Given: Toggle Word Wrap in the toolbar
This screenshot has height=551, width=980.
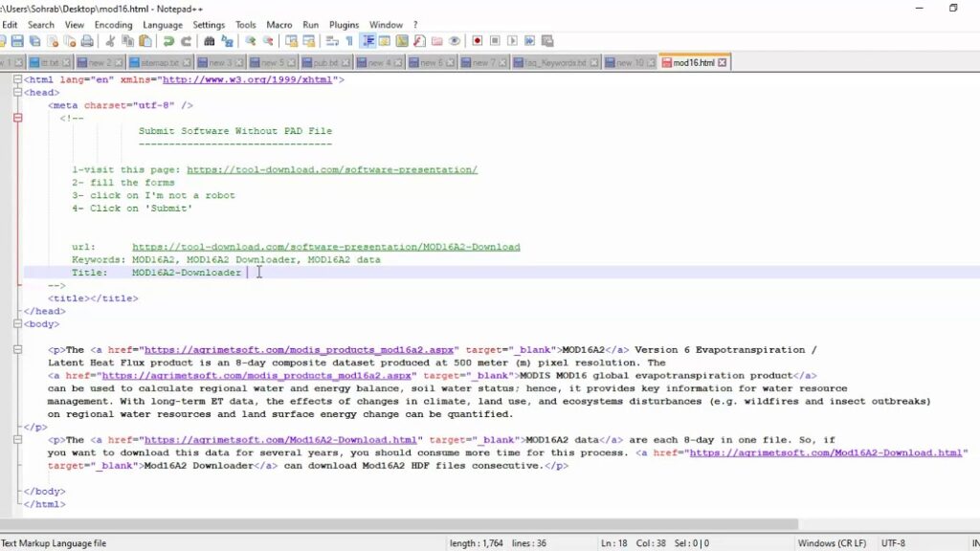Looking at the screenshot, I should (x=332, y=41).
